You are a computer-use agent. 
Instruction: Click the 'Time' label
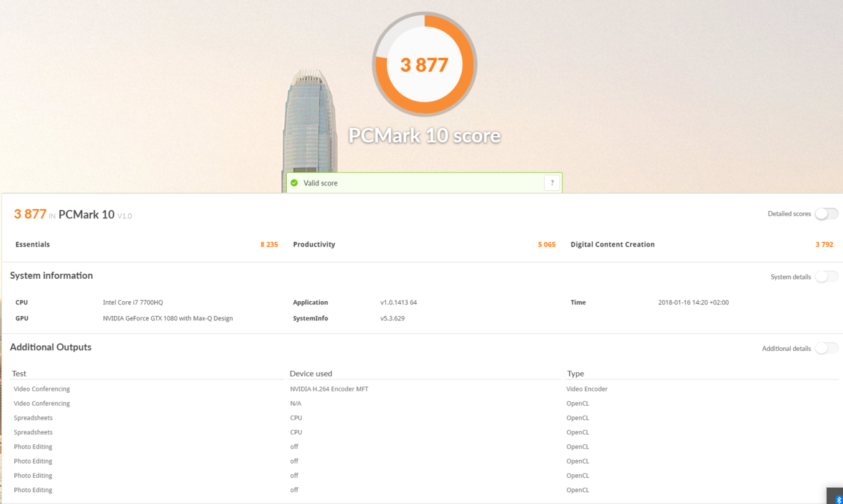(578, 302)
